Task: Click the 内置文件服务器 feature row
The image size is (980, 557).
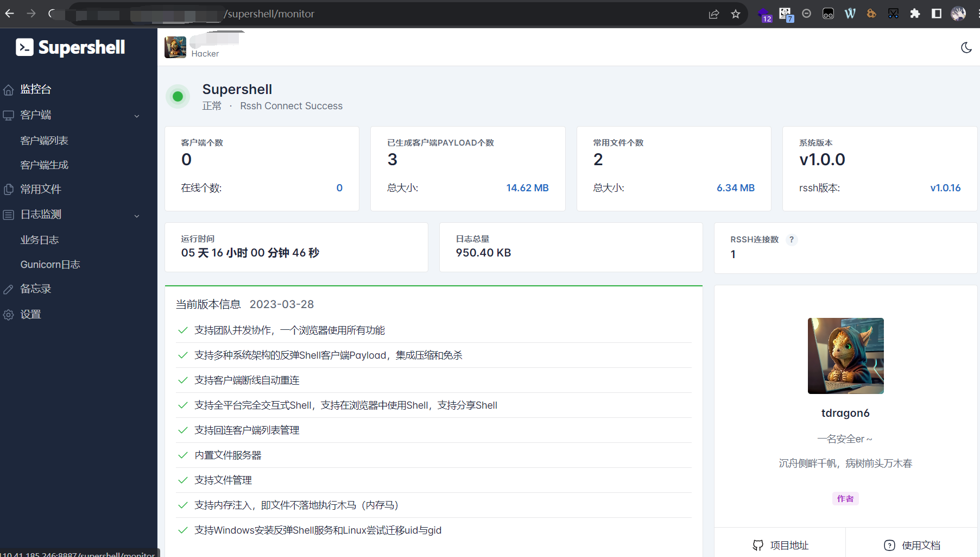Action: 434,455
